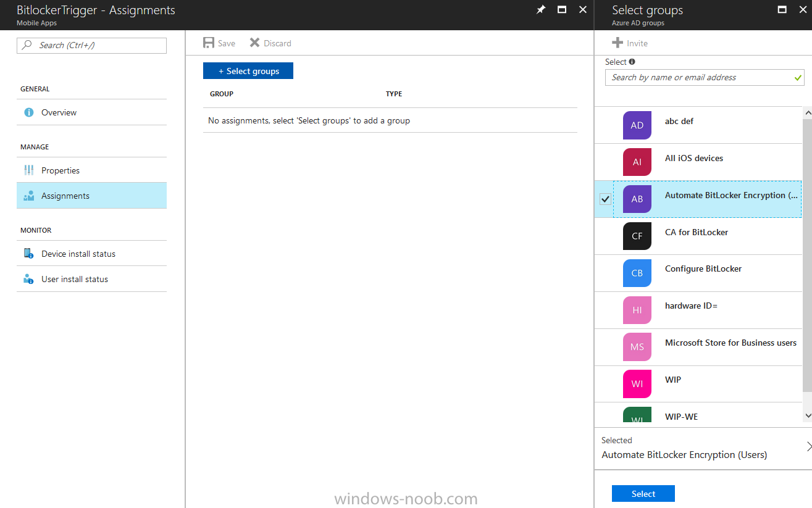The width and height of the screenshot is (812, 508).
Task: Focus the Search (Ctrl+/) field
Action: pos(91,45)
